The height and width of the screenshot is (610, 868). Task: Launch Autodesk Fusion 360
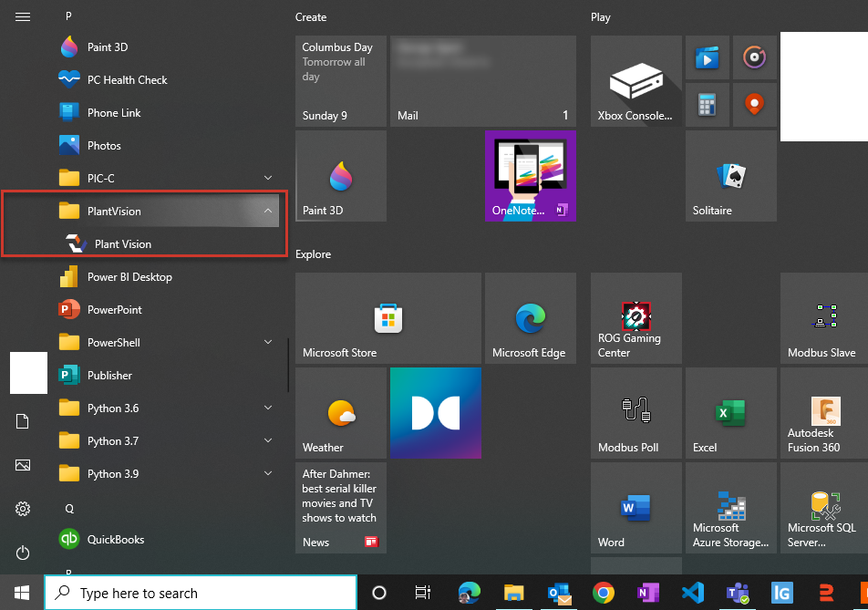coord(823,412)
